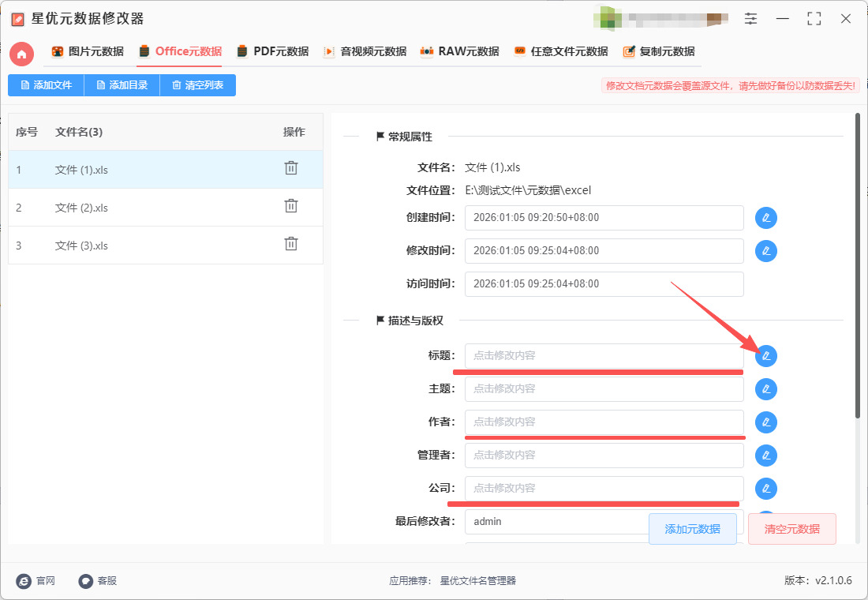
Task: Click the 添加目录 button
Action: (122, 85)
